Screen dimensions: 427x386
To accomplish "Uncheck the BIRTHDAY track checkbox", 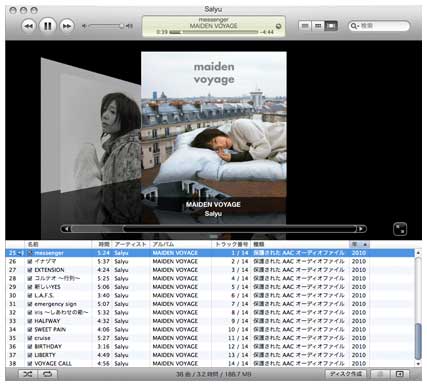I will 30,347.
